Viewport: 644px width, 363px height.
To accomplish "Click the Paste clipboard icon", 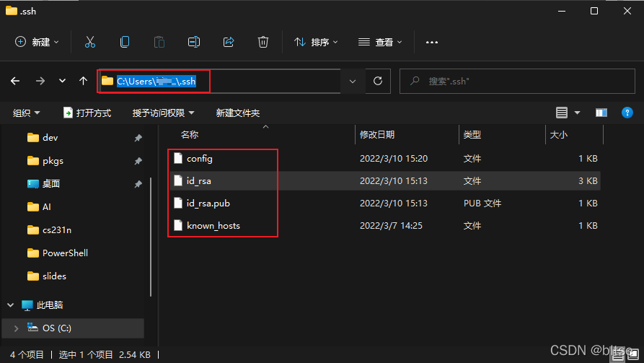I will (x=159, y=42).
